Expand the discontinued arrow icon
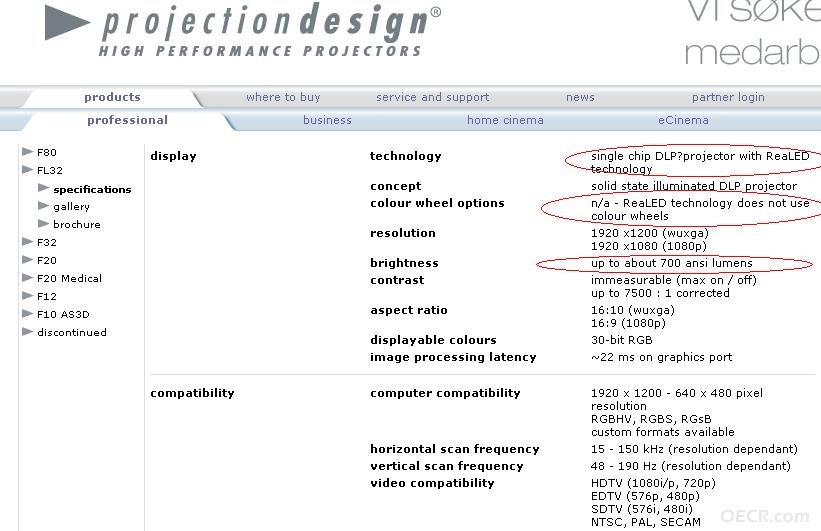821x531 pixels. tap(27, 331)
